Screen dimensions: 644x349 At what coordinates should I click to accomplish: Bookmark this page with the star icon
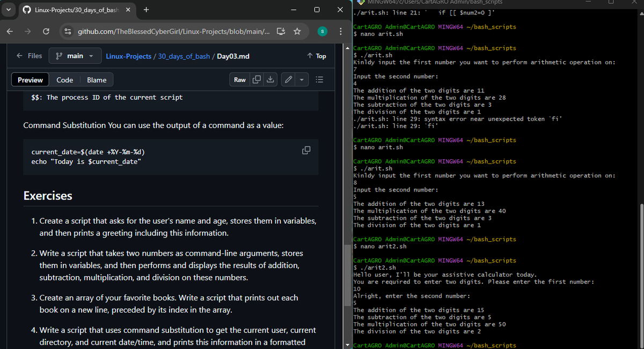pyautogui.click(x=297, y=32)
